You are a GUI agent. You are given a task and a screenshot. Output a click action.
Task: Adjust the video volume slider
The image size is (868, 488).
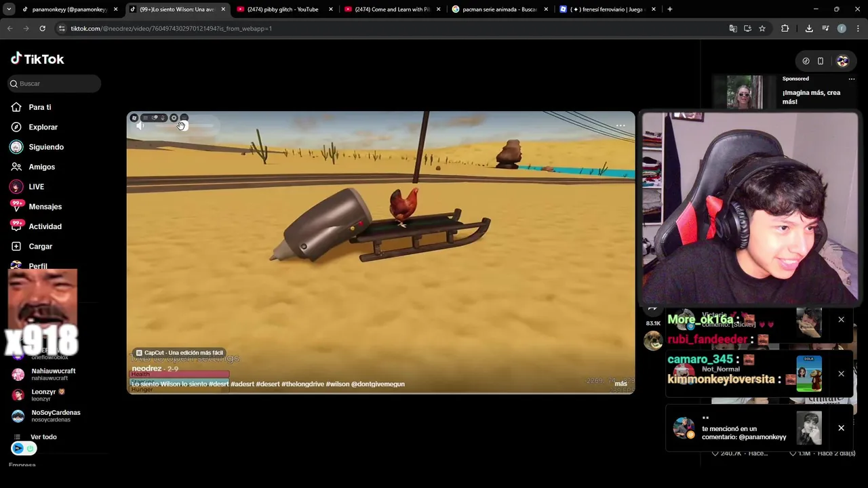click(x=183, y=126)
